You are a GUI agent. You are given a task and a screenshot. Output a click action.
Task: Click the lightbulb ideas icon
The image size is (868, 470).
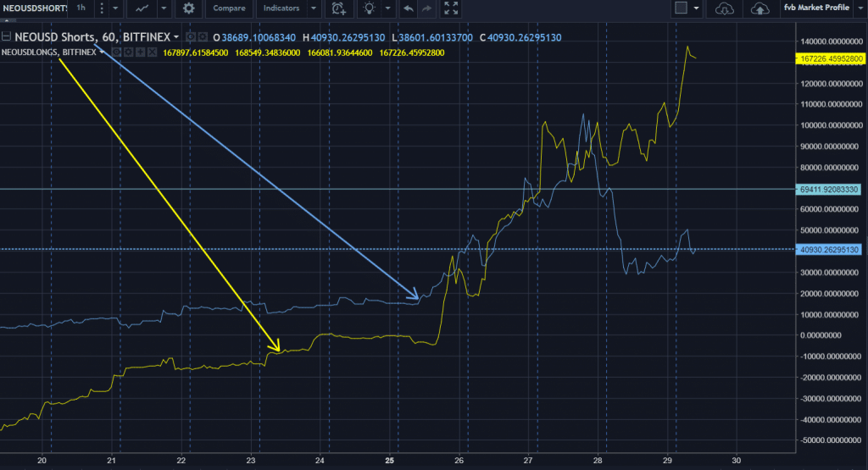pyautogui.click(x=369, y=8)
